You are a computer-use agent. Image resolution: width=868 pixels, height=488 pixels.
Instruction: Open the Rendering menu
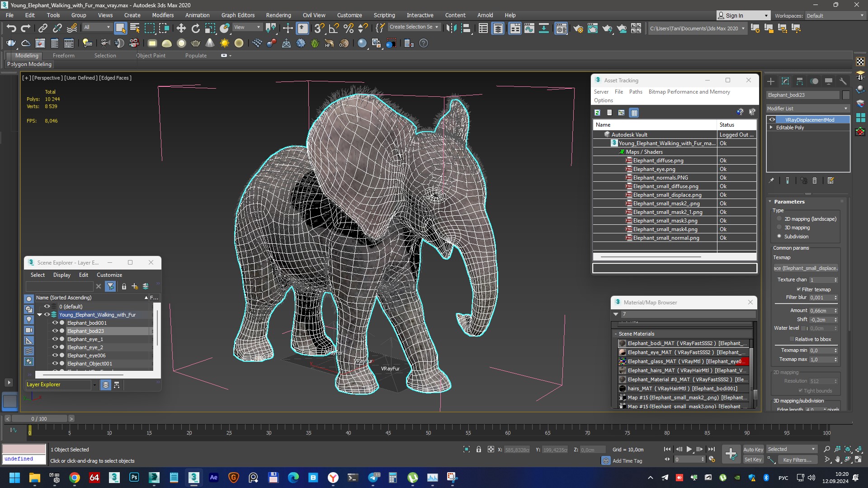[278, 15]
